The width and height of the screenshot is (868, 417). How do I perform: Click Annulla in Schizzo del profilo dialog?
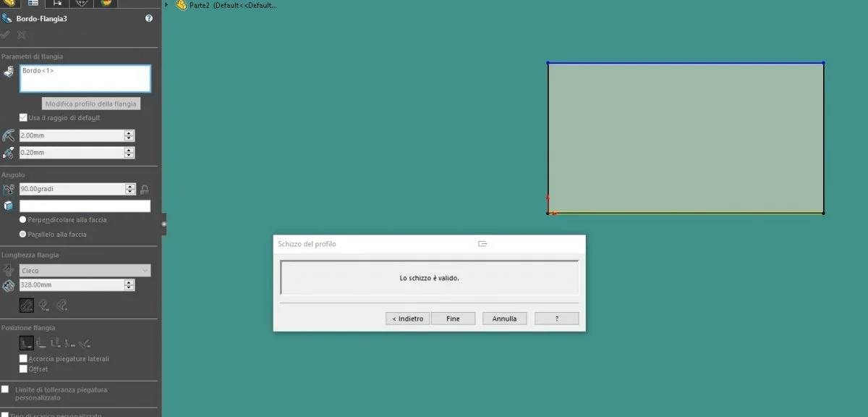click(505, 319)
